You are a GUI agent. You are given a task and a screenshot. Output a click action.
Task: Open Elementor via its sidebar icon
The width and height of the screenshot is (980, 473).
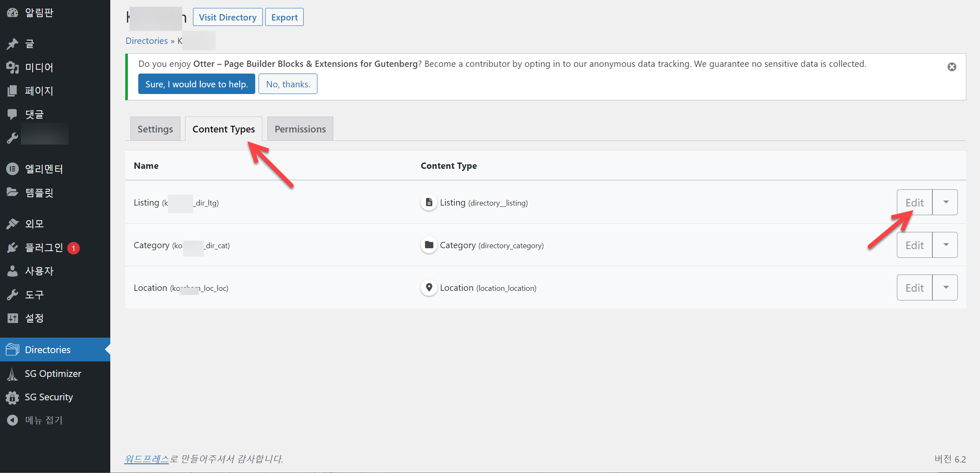[x=13, y=169]
